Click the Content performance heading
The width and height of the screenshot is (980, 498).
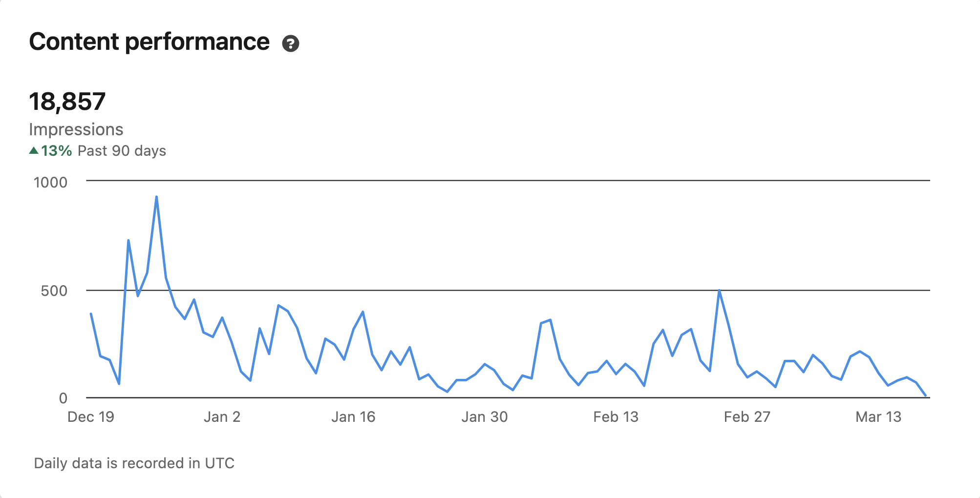click(x=149, y=41)
